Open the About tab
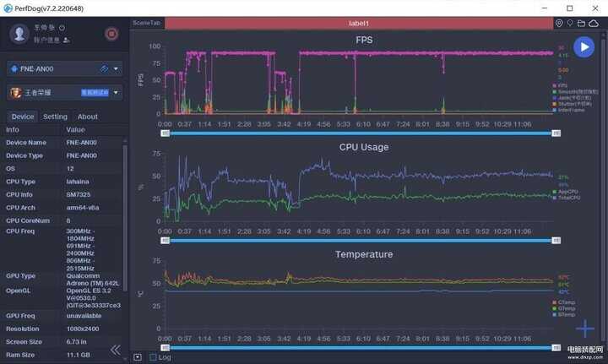The height and width of the screenshot is (364, 608). click(88, 117)
